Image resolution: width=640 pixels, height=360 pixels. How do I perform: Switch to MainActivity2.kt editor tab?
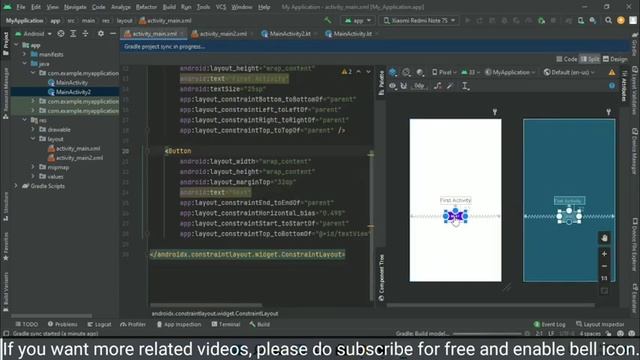click(287, 34)
